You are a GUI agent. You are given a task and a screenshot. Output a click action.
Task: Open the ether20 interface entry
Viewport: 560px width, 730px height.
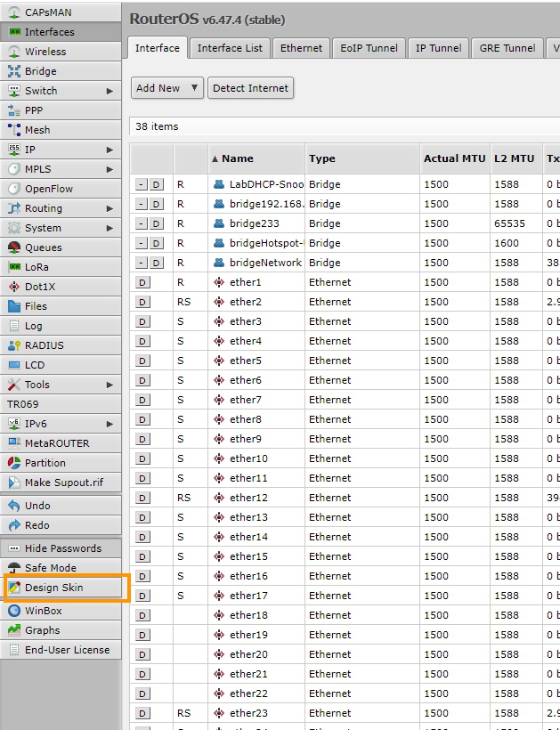pyautogui.click(x=248, y=654)
